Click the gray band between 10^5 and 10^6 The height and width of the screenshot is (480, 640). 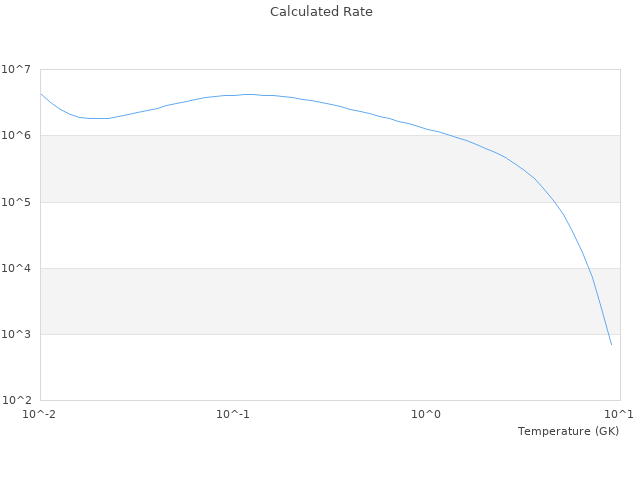pos(250,168)
